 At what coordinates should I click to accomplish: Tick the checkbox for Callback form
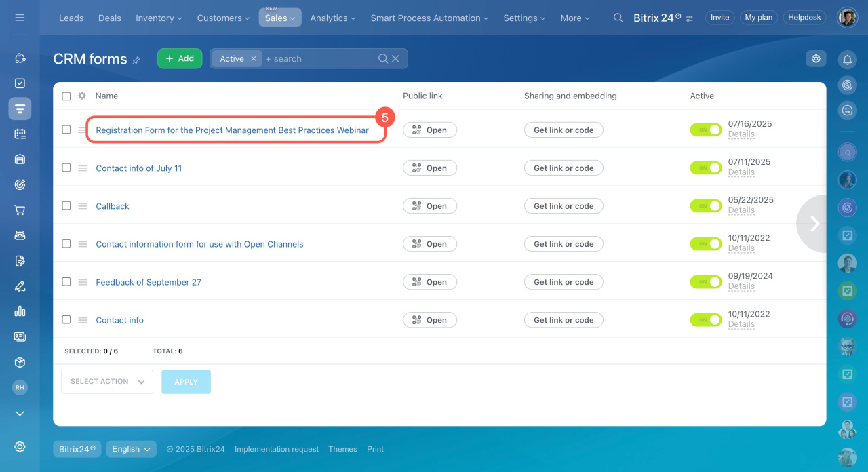tap(66, 205)
